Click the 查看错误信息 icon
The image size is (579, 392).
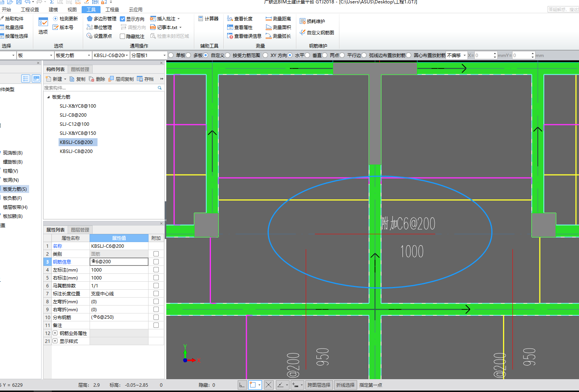point(230,36)
